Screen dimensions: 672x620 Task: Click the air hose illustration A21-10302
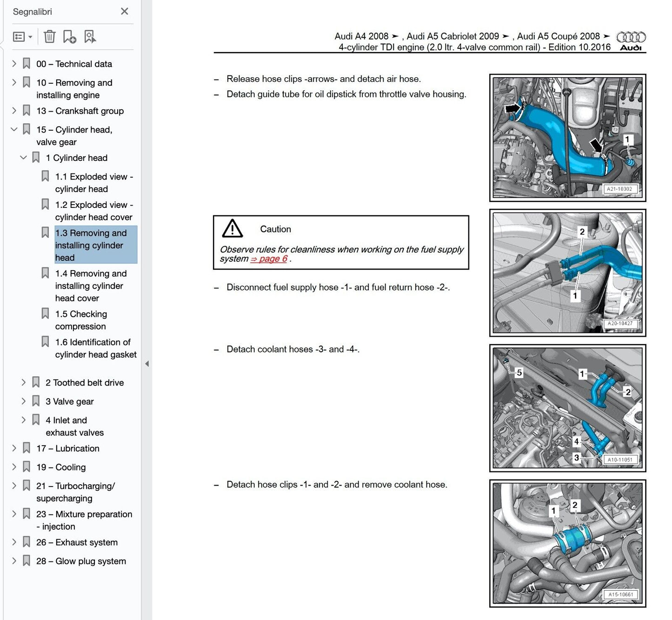567,138
